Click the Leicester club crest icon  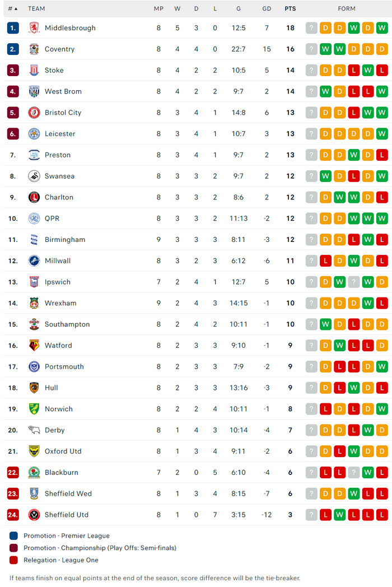point(34,134)
